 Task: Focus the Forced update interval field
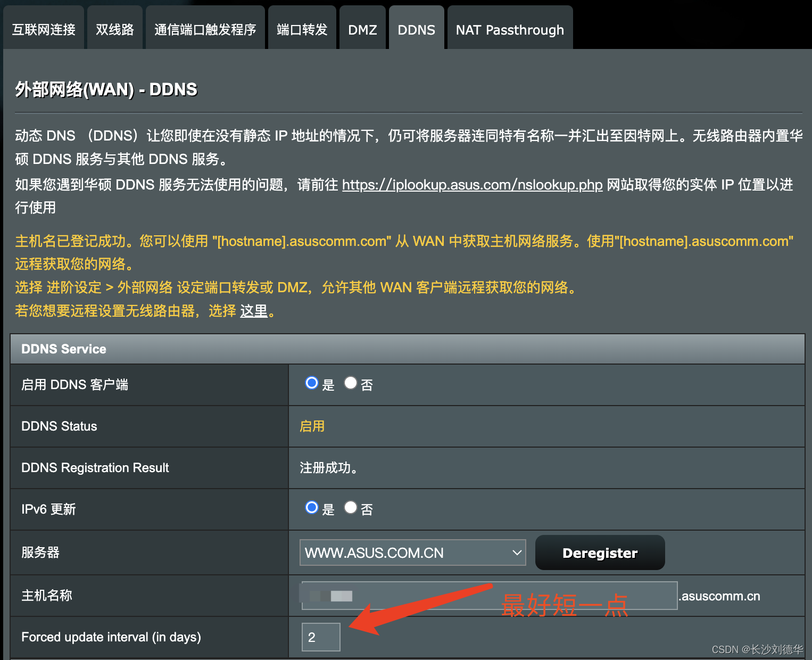point(321,637)
